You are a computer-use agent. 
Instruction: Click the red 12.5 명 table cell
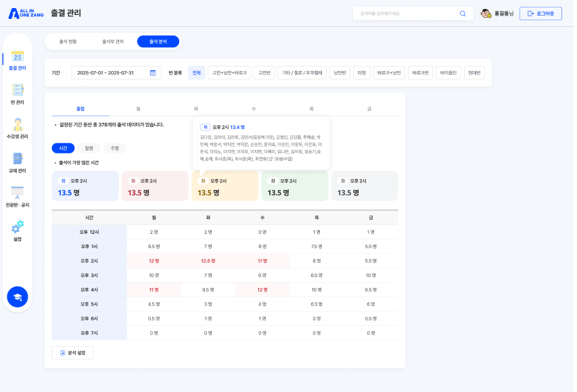[208, 261]
